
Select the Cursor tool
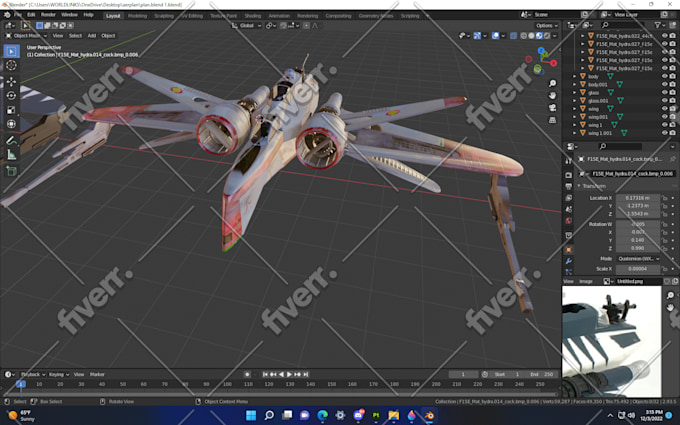point(12,65)
